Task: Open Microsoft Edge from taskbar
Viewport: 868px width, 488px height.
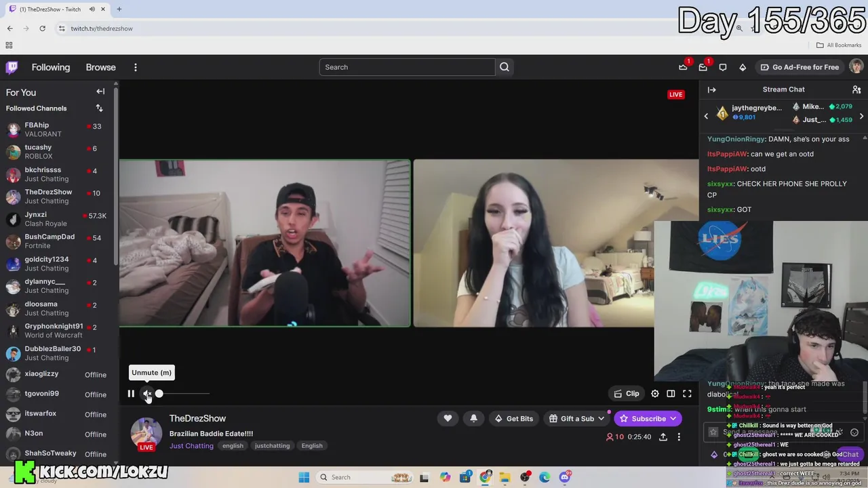Action: [x=545, y=477]
